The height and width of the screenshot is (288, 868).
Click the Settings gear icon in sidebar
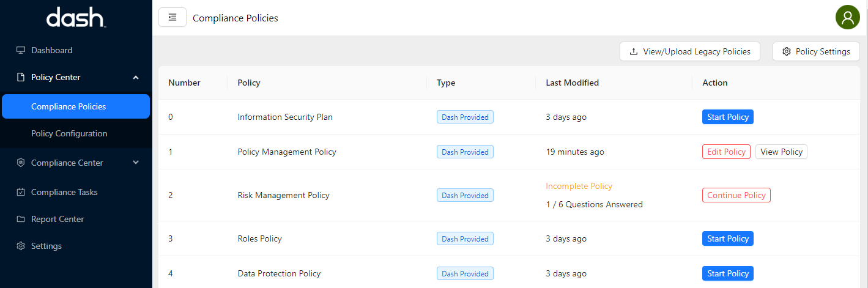coord(21,246)
